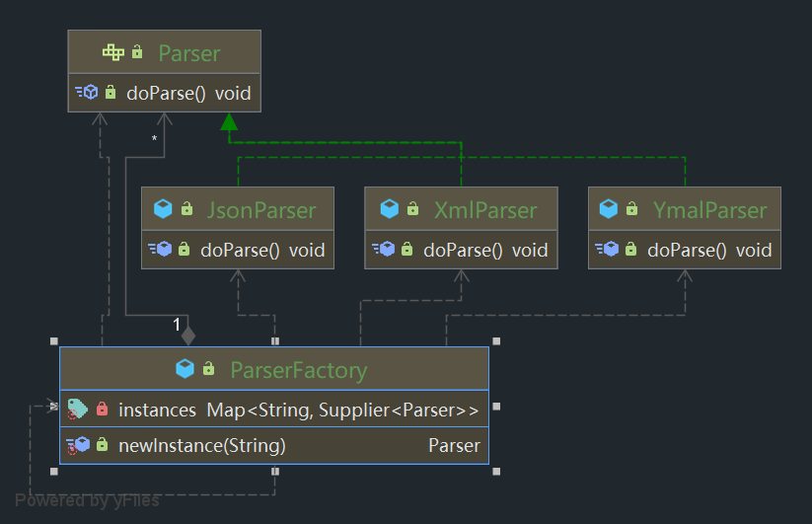Image resolution: width=812 pixels, height=524 pixels.
Task: Click the Parser interface icon
Action: click(113, 52)
